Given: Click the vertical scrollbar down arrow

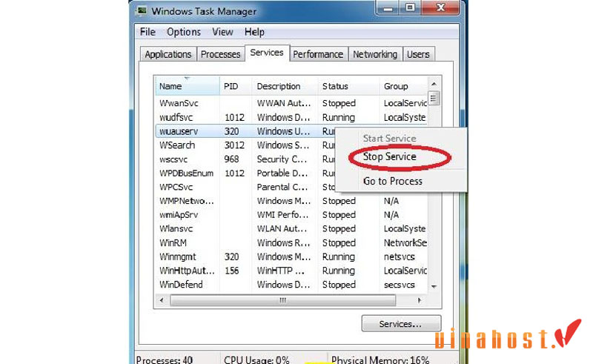Looking at the screenshot, I should pyautogui.click(x=434, y=286).
